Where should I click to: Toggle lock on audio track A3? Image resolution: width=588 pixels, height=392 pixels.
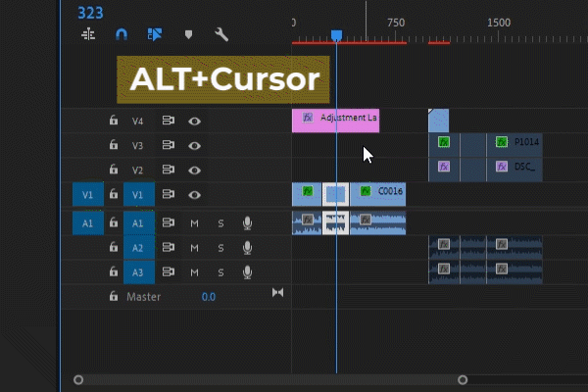[x=114, y=271]
